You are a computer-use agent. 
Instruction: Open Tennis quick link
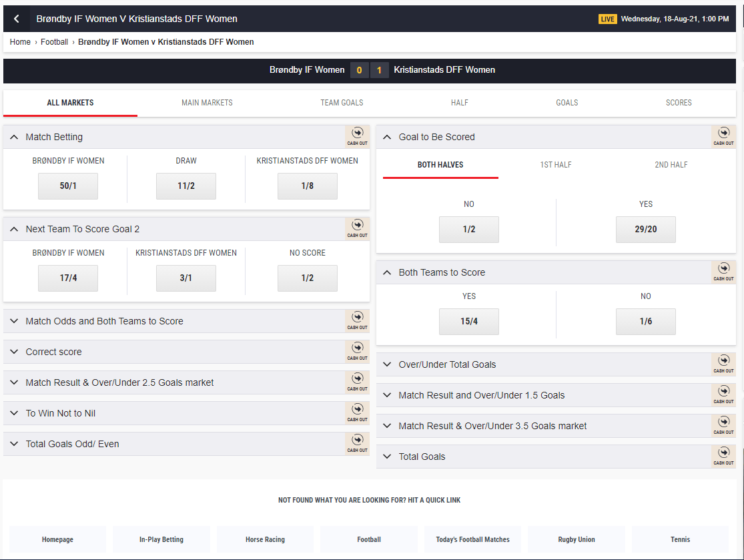tap(681, 539)
